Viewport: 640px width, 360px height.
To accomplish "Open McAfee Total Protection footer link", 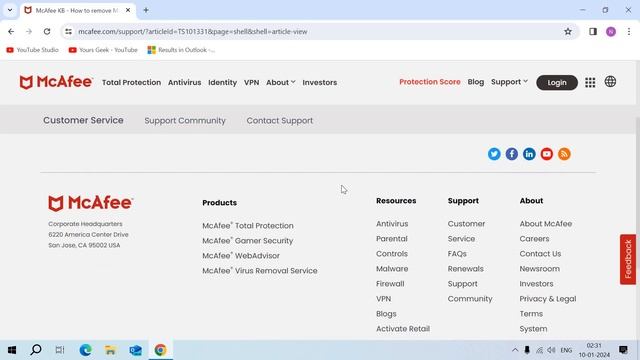I will pyautogui.click(x=248, y=226).
